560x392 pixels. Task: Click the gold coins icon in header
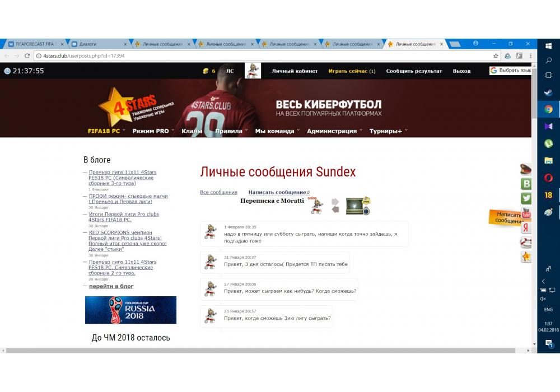(206, 71)
